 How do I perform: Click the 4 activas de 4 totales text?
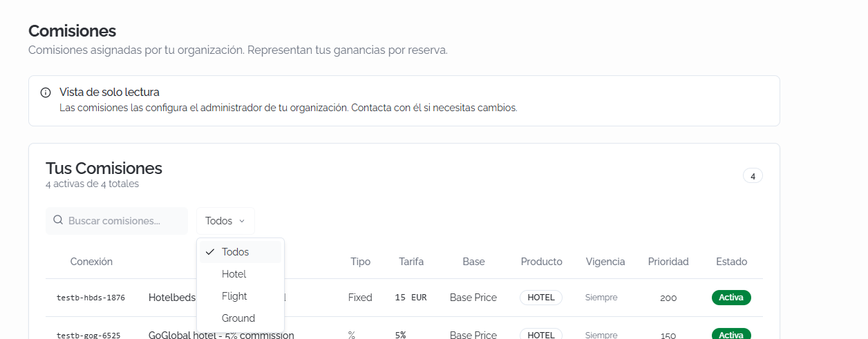[92, 184]
